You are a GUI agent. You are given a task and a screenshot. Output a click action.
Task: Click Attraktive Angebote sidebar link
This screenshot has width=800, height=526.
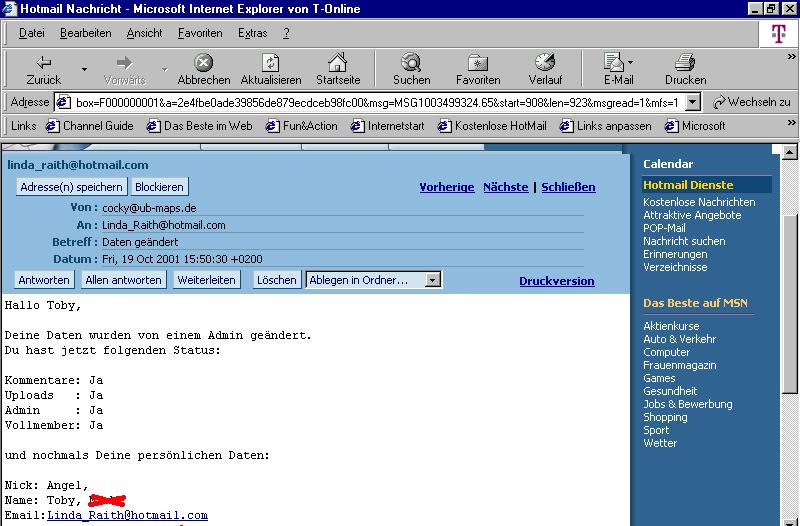(x=692, y=215)
